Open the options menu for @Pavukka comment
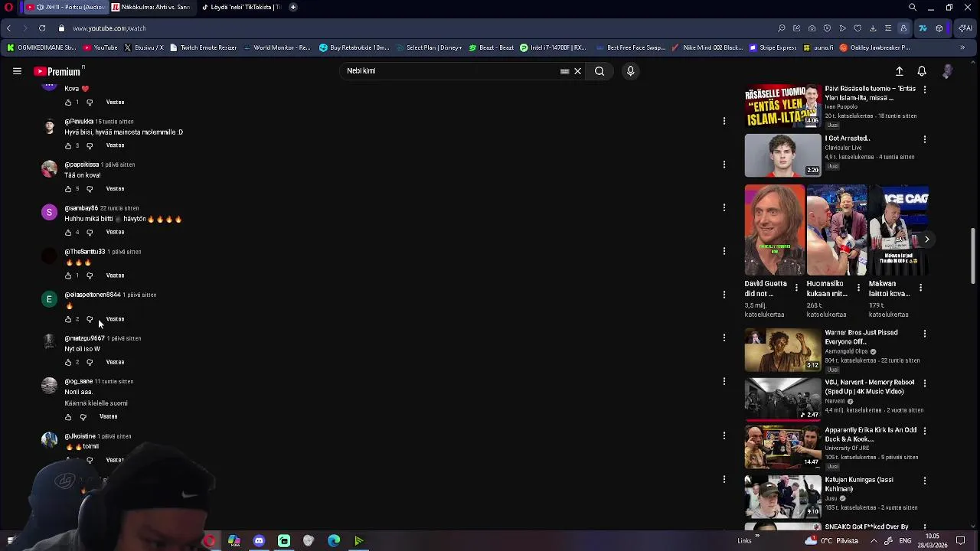 point(724,121)
